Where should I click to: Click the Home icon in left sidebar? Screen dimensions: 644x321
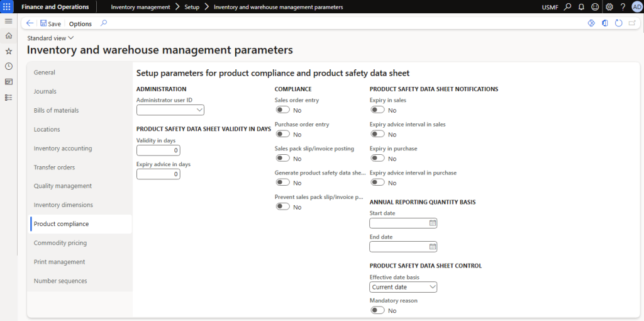(x=8, y=36)
